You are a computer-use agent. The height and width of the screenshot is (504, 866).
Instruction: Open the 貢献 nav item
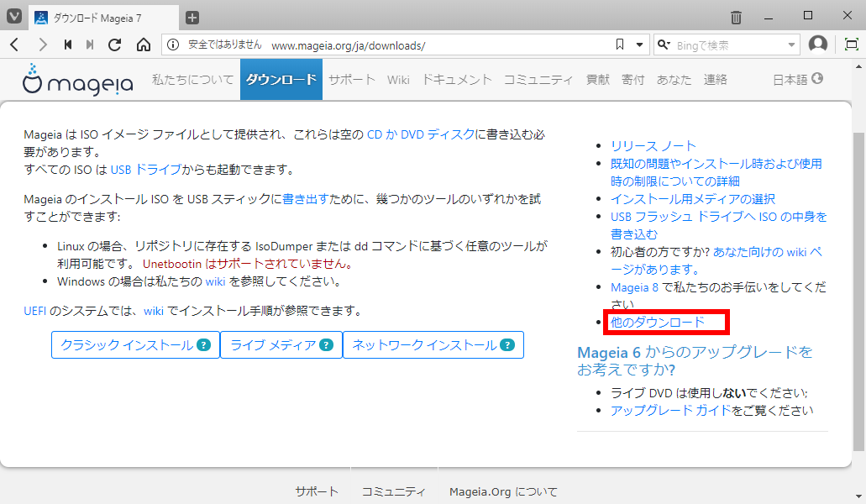[x=597, y=80]
